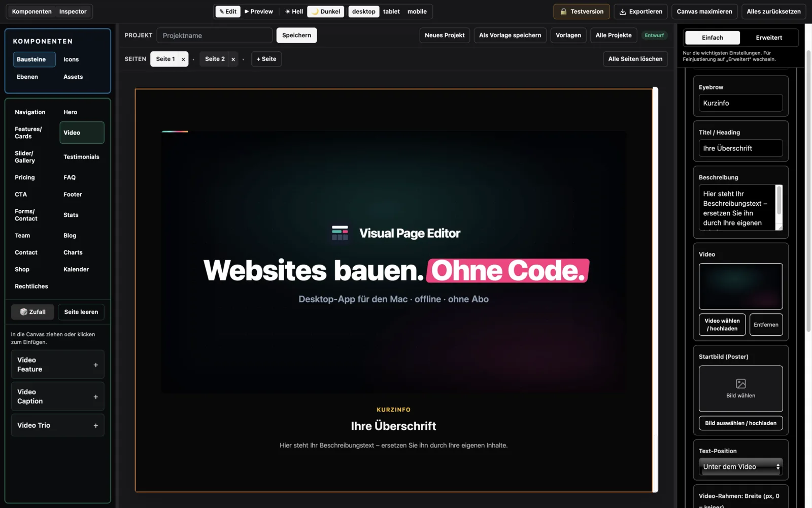Add a new page with + Seite
Image resolution: width=812 pixels, height=508 pixels.
click(x=266, y=59)
